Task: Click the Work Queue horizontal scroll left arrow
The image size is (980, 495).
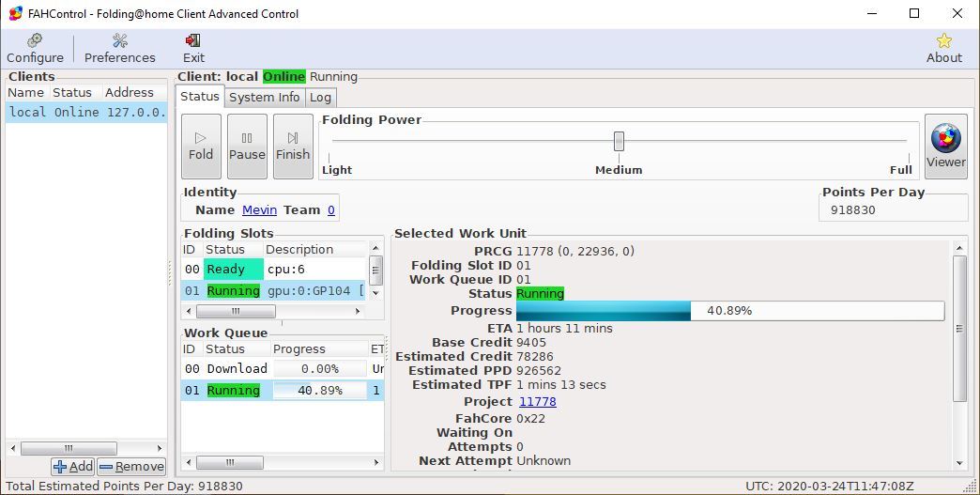Action: coord(190,462)
